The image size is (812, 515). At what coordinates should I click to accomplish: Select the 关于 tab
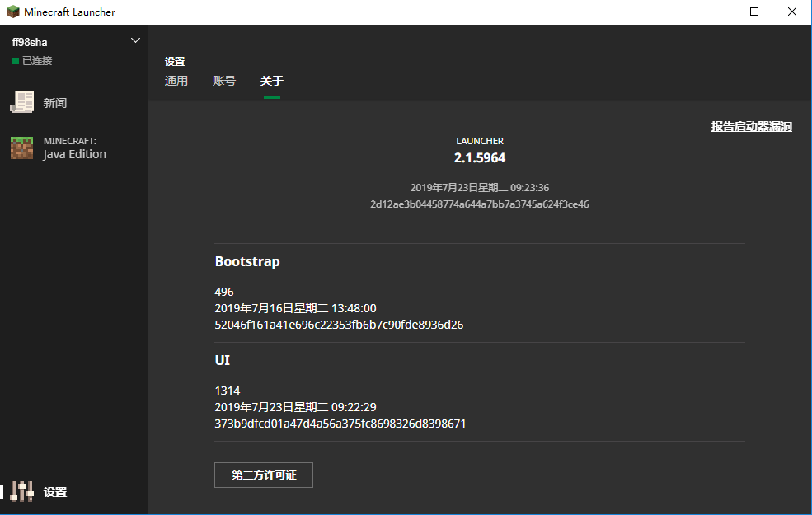tap(272, 81)
